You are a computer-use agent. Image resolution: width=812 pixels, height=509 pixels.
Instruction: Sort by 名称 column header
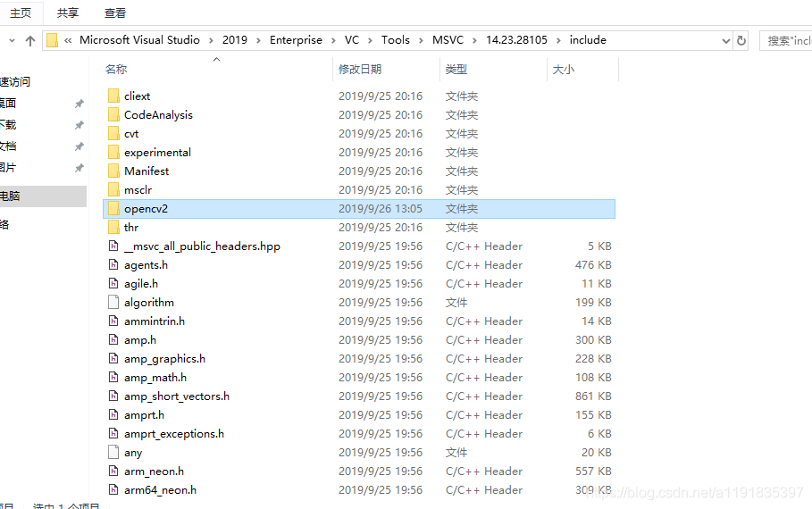(x=116, y=69)
